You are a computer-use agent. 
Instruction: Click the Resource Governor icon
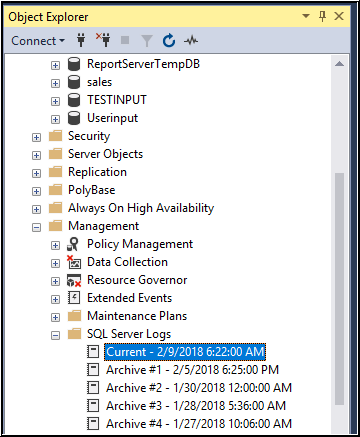tap(74, 280)
